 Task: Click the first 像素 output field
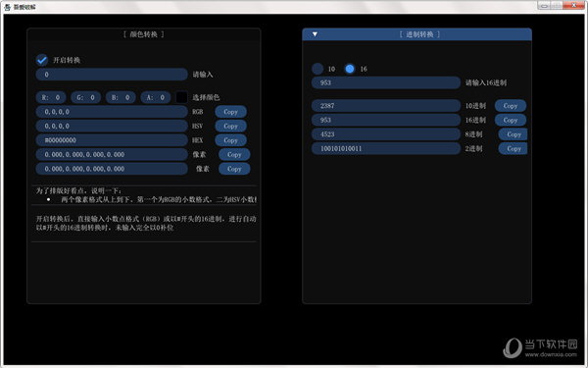tap(112, 154)
